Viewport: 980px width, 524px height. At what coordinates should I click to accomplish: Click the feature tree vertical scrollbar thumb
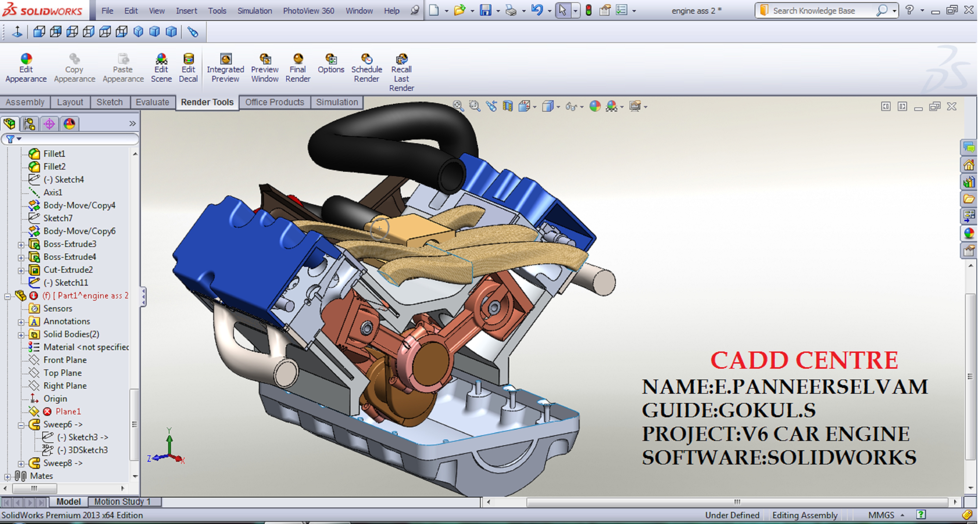tap(134, 424)
